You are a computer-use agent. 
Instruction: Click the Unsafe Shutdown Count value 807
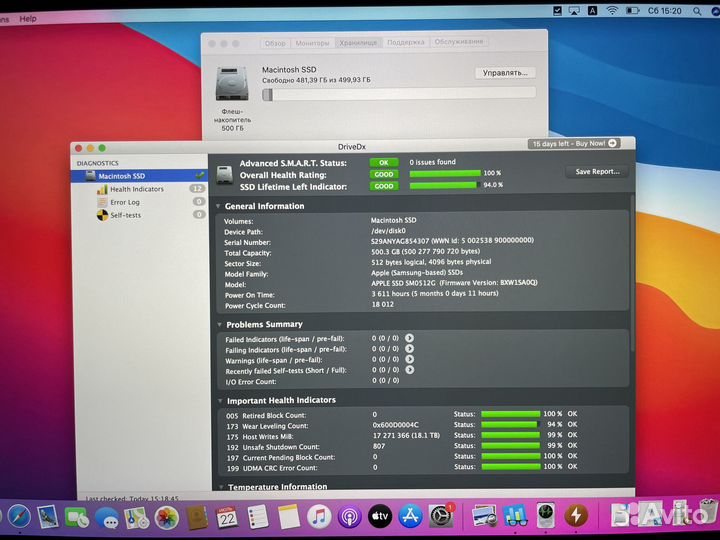click(379, 446)
